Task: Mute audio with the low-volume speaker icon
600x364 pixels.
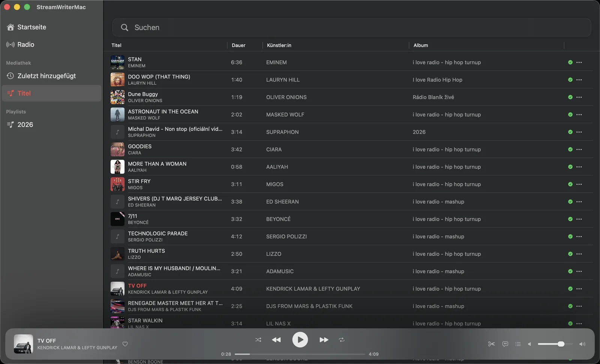Action: (529, 344)
